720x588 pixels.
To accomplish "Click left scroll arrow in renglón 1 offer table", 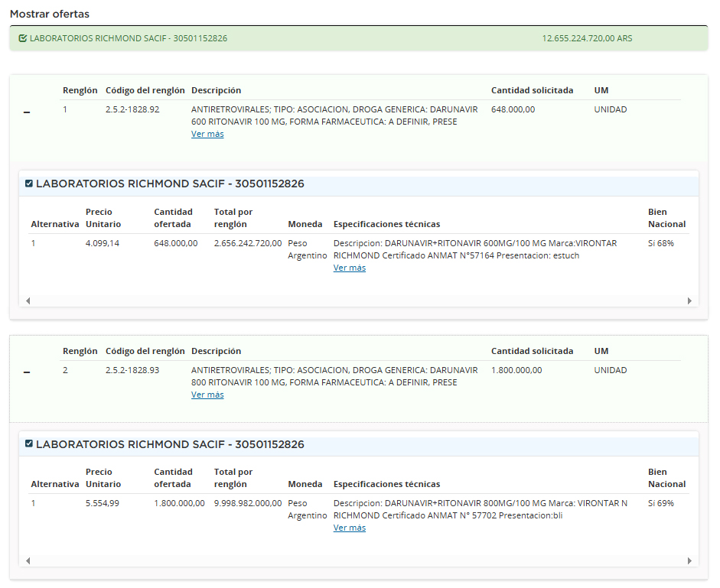I will 28,300.
